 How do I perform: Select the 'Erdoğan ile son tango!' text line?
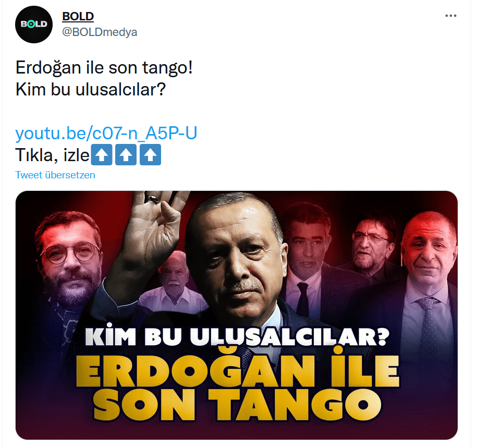(104, 67)
